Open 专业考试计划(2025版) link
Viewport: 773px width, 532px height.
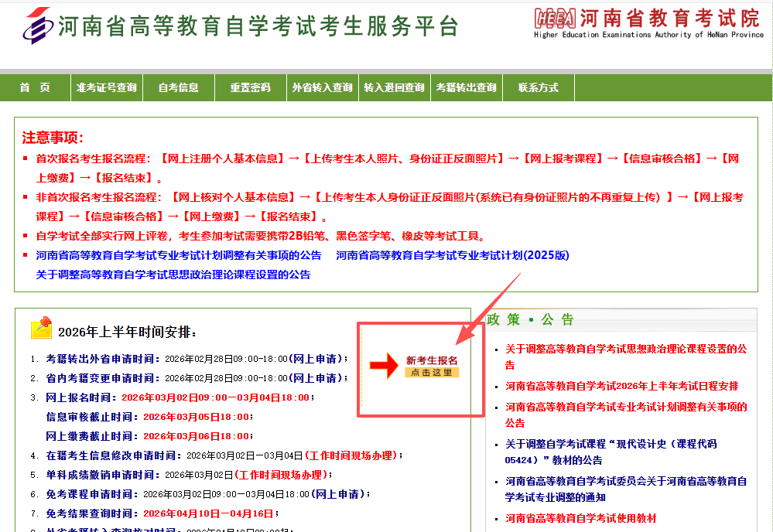pos(453,255)
